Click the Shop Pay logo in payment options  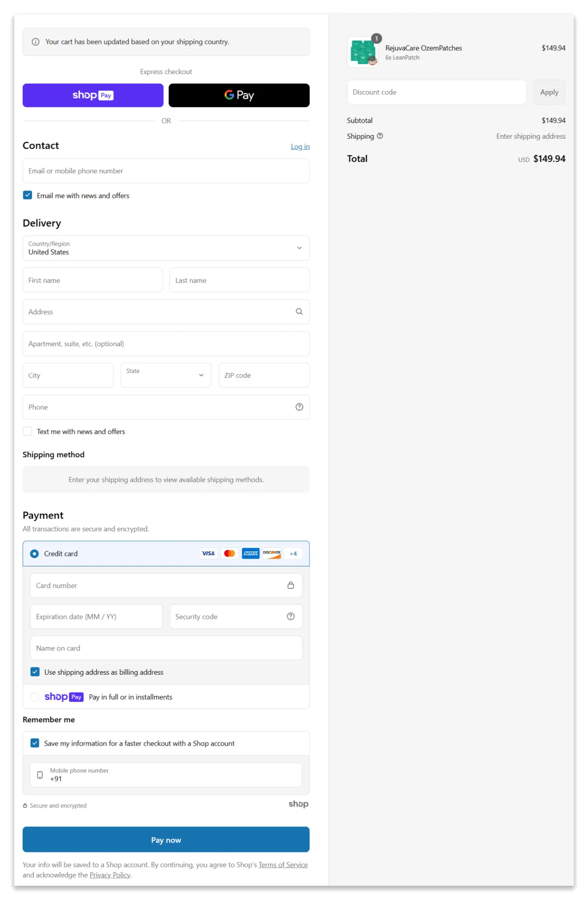point(64,697)
